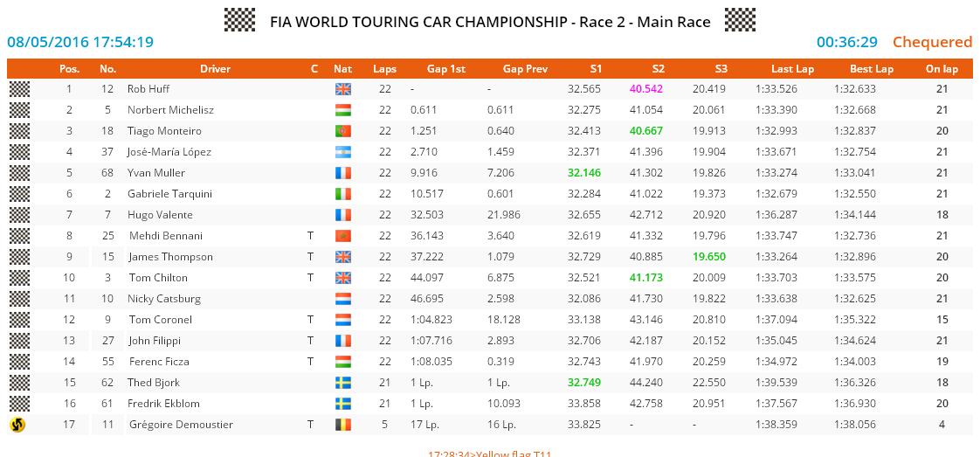Image resolution: width=980 pixels, height=457 pixels.
Task: Click the Belgian flag for Grégoire Demoustier
Action: (343, 425)
